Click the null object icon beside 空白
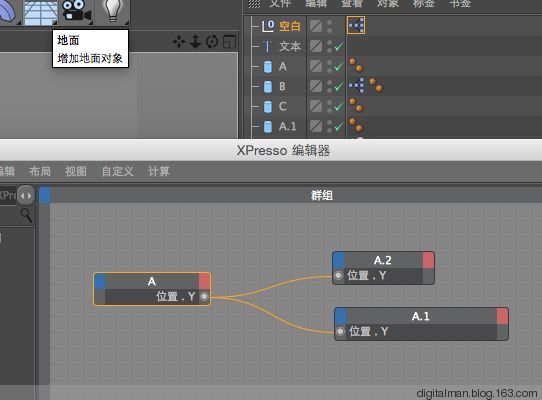This screenshot has height=400, width=542. pyautogui.click(x=268, y=26)
